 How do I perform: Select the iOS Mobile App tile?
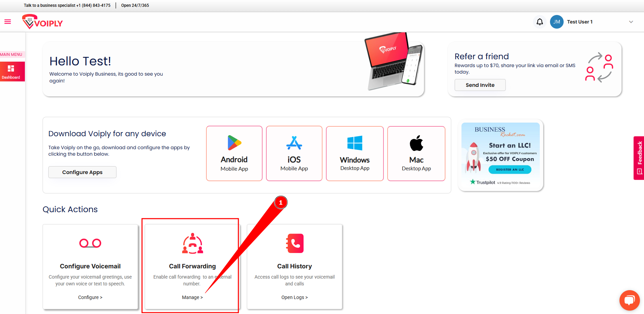click(294, 153)
